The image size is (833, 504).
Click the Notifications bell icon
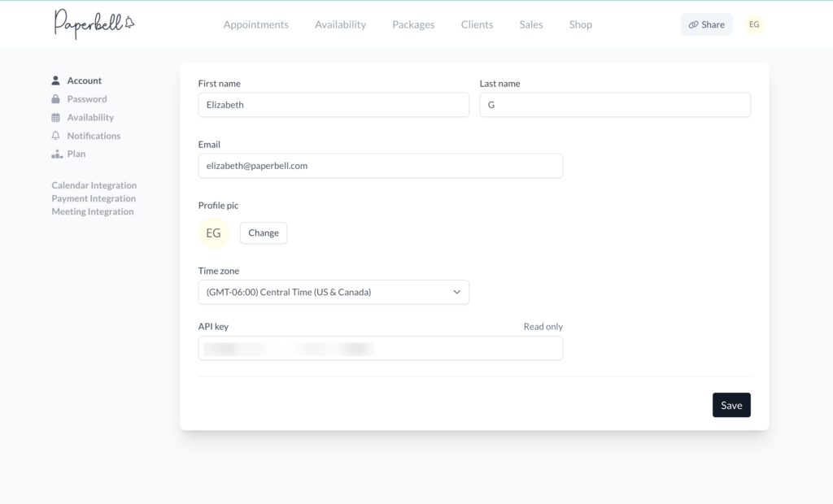pyautogui.click(x=56, y=136)
